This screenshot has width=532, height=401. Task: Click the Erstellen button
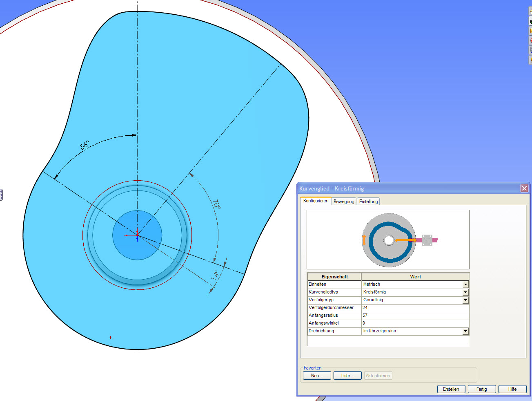(451, 389)
